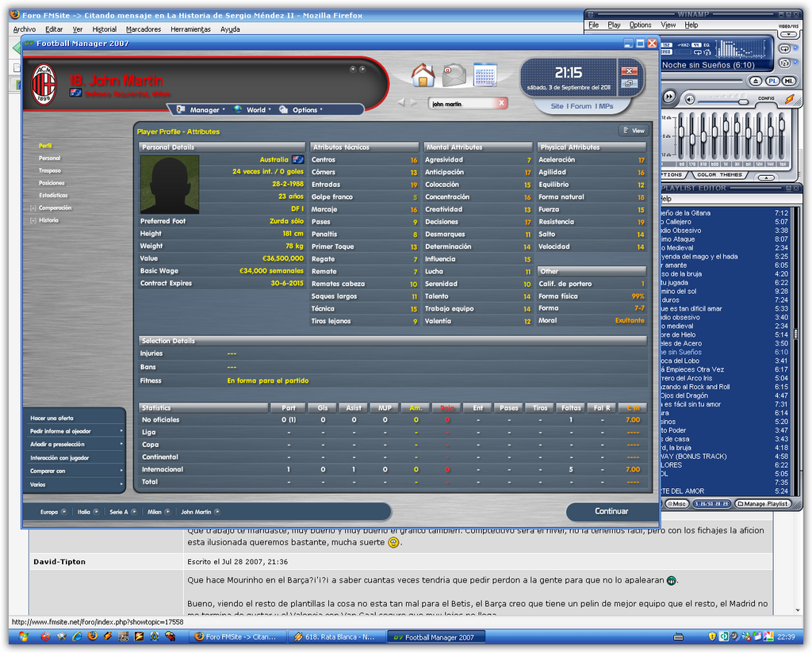Click the Continuar button
Screen dimensions: 812x653
pyautogui.click(x=611, y=511)
